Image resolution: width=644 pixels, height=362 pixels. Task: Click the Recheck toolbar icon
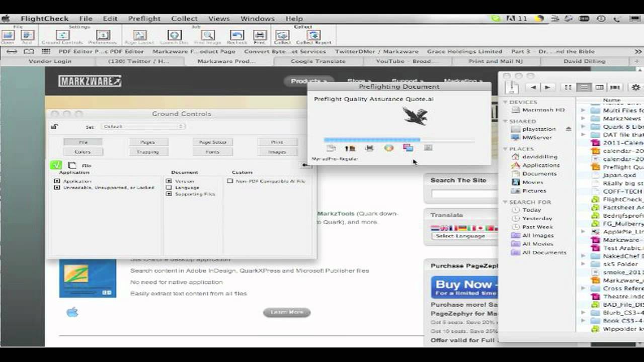(237, 36)
